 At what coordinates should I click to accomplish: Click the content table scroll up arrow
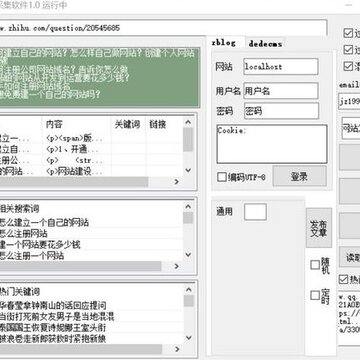click(x=188, y=122)
